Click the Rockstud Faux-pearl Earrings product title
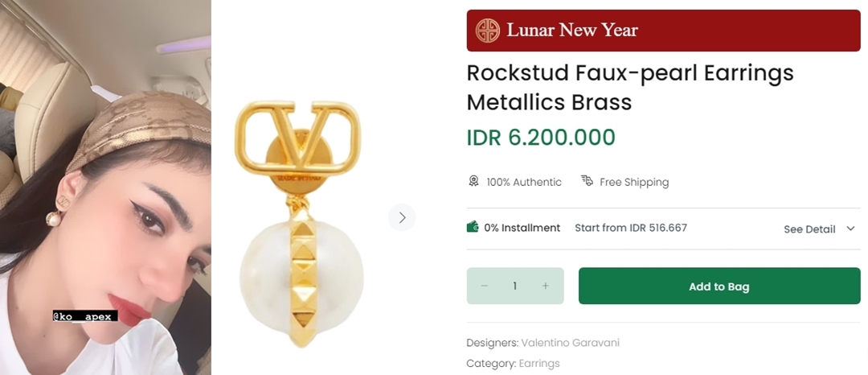Viewport: 868px width, 375px height. (x=629, y=87)
